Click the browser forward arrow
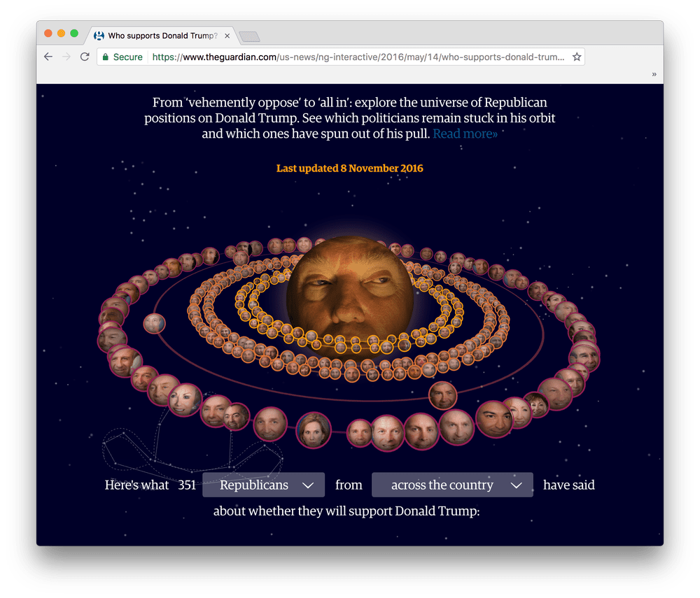Viewport: 700px width, 598px height. [66, 57]
